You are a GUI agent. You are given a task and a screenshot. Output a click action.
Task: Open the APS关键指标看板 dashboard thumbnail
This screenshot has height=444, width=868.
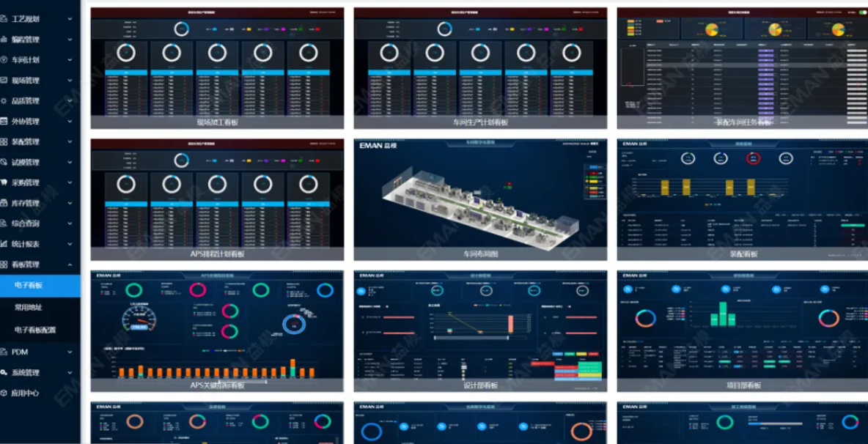click(x=218, y=331)
